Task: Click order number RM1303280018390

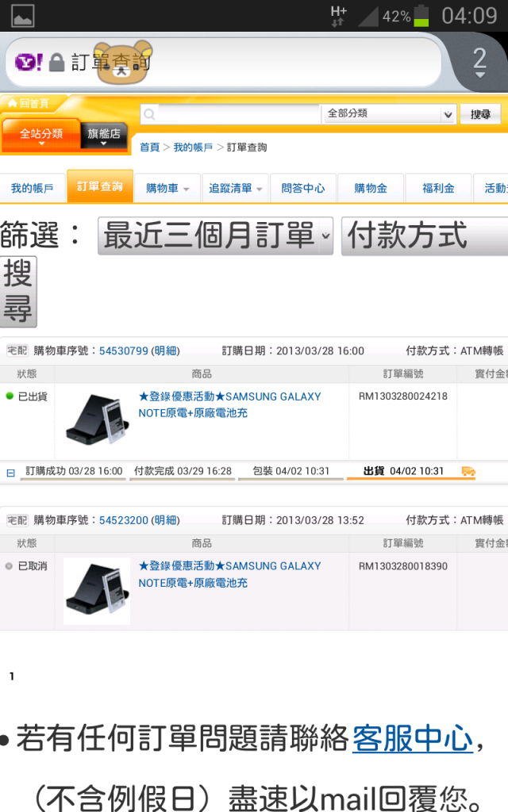Action: tap(402, 566)
